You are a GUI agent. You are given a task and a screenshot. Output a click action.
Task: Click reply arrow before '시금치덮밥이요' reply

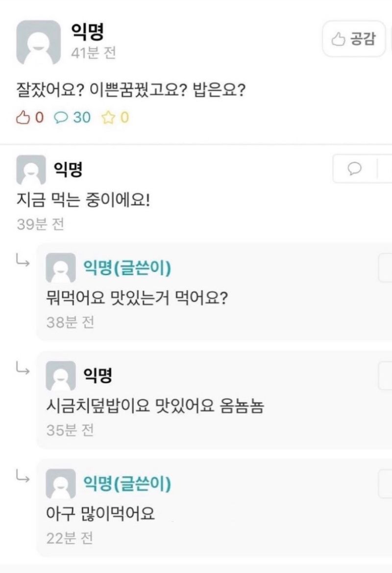tap(23, 369)
